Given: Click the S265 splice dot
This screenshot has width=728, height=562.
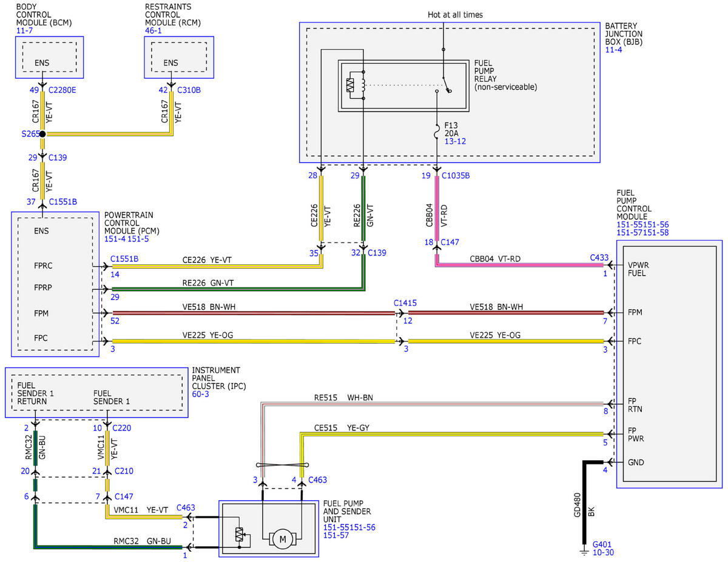Looking at the screenshot, I should coord(43,133).
